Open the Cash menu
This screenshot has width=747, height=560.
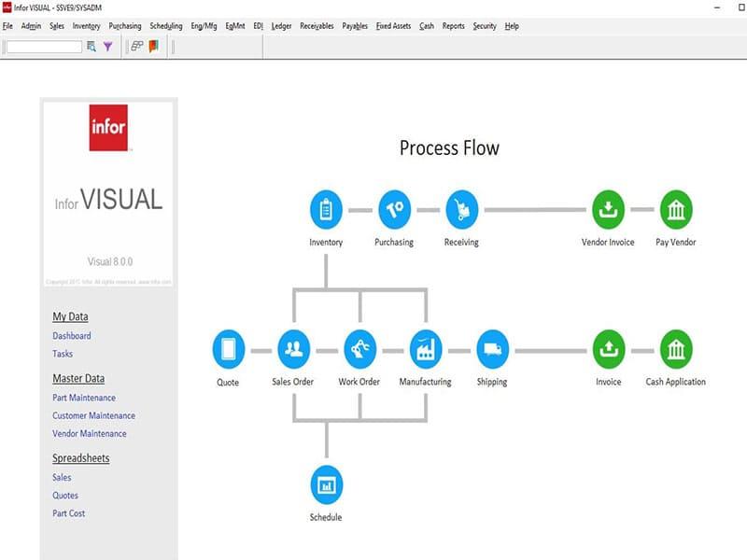(x=427, y=26)
